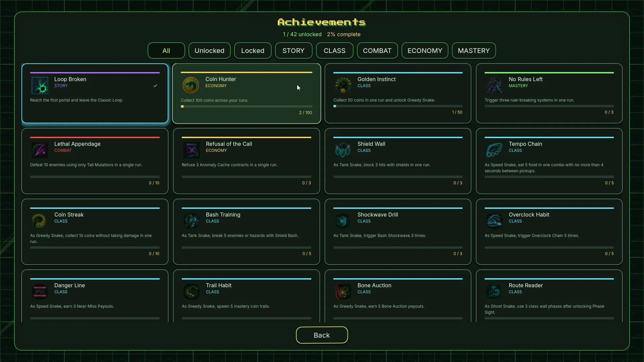Click the Coin Hunter progress bar
This screenshot has height=362, width=644.
pos(247,107)
